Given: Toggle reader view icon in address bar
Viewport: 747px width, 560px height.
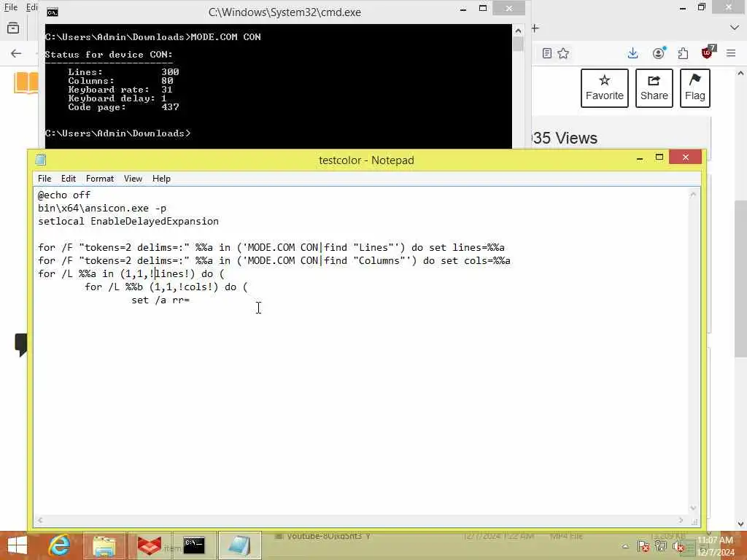Looking at the screenshot, I should [x=547, y=53].
